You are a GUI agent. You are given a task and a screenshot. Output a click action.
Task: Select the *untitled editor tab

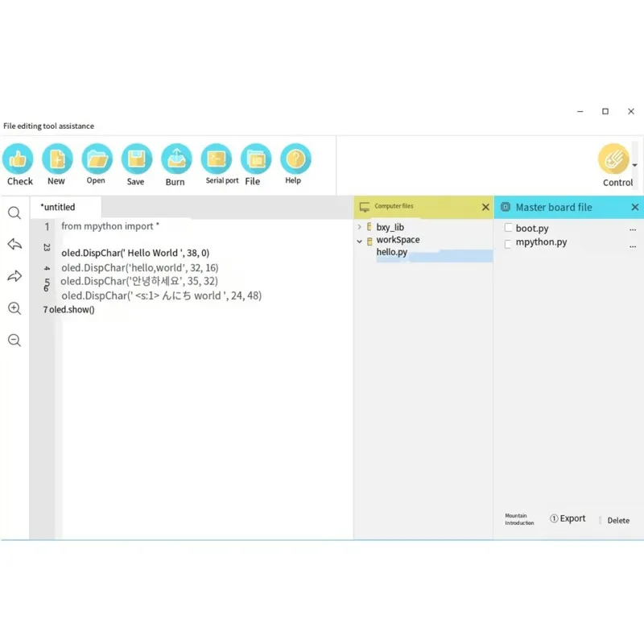pos(66,207)
